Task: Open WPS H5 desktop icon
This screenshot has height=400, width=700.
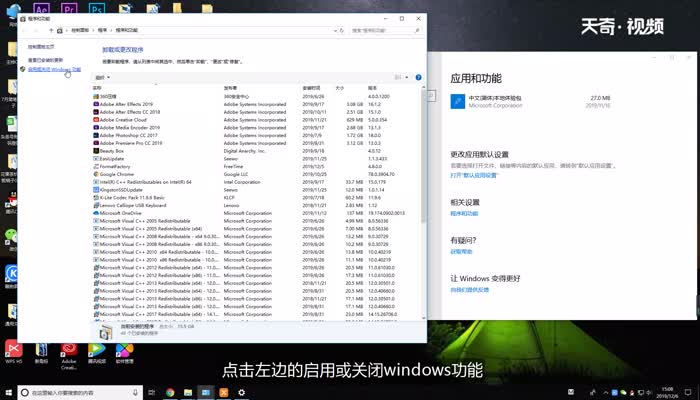Action: (13, 349)
